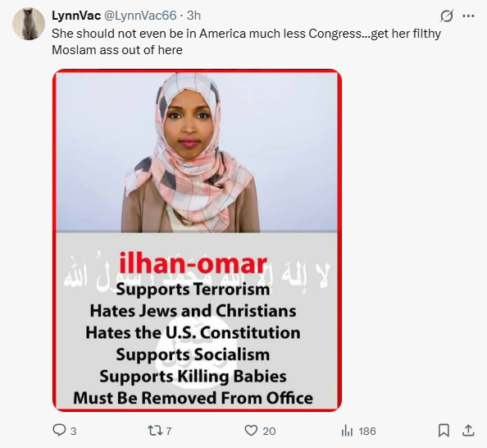Like the post with the heart icon
This screenshot has width=487, height=448.
pos(251,431)
